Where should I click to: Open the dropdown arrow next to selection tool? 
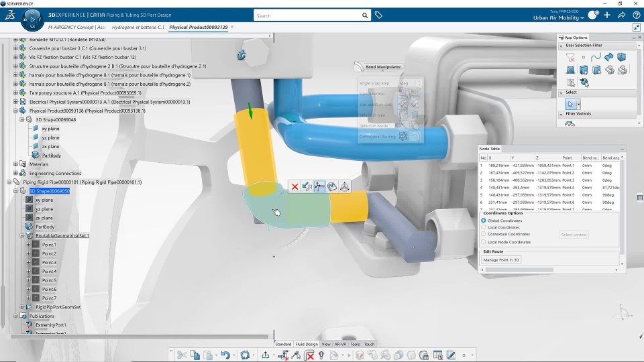579,105
